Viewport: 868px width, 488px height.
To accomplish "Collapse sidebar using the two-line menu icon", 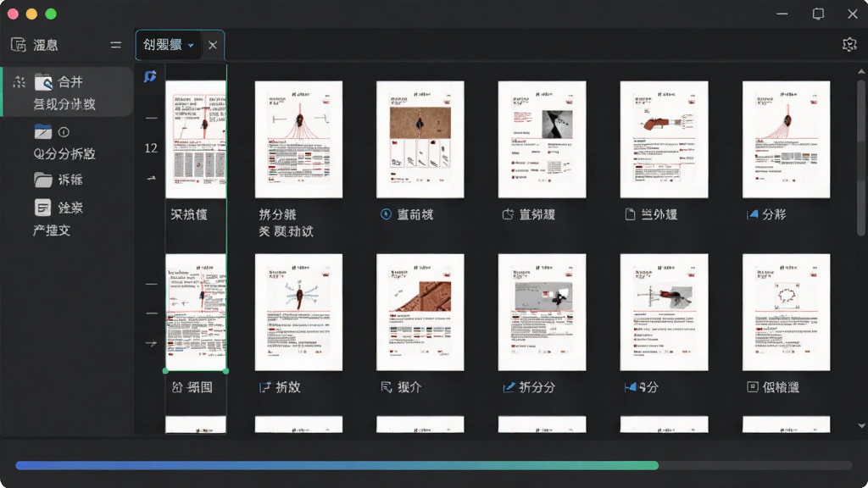I will tap(115, 45).
